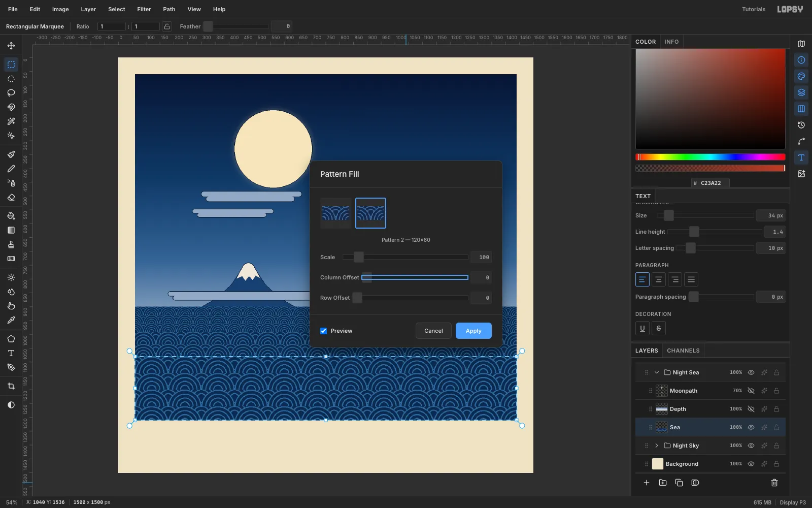The height and width of the screenshot is (508, 812).
Task: Justify the paragraph text
Action: point(691,279)
